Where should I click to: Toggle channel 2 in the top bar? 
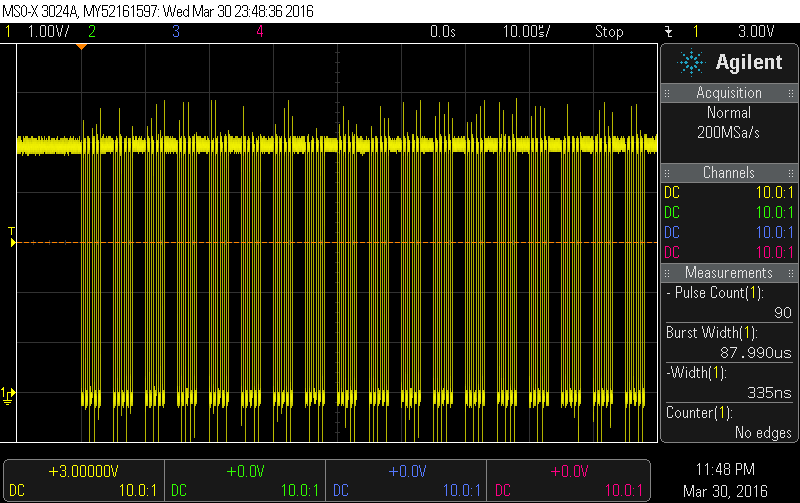[x=92, y=31]
